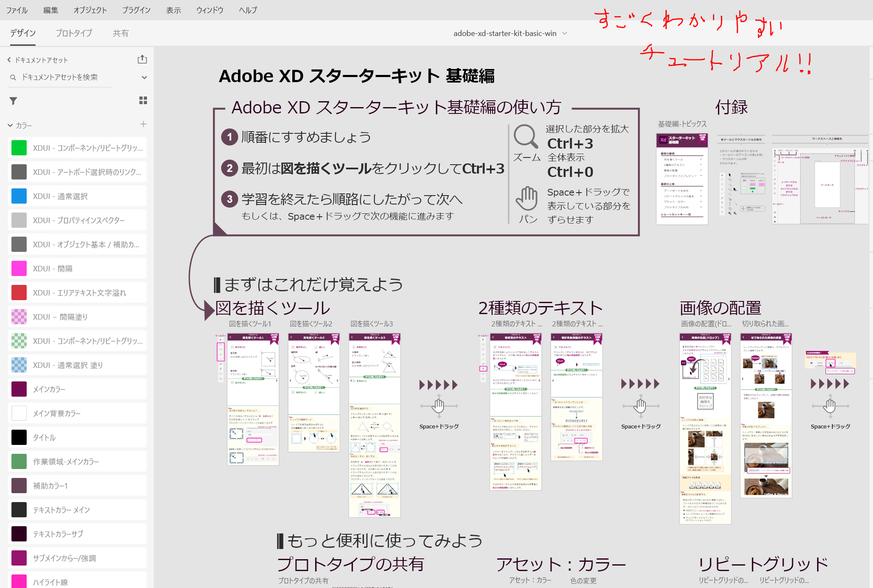The width and height of the screenshot is (873, 588).
Task: Open document title dropdown adobe-xd-starter-kit-basic-win
Action: 565,33
